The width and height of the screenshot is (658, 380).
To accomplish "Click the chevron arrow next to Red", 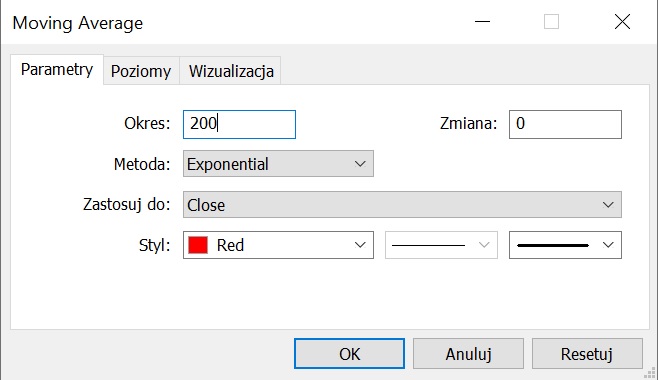I will [x=360, y=245].
